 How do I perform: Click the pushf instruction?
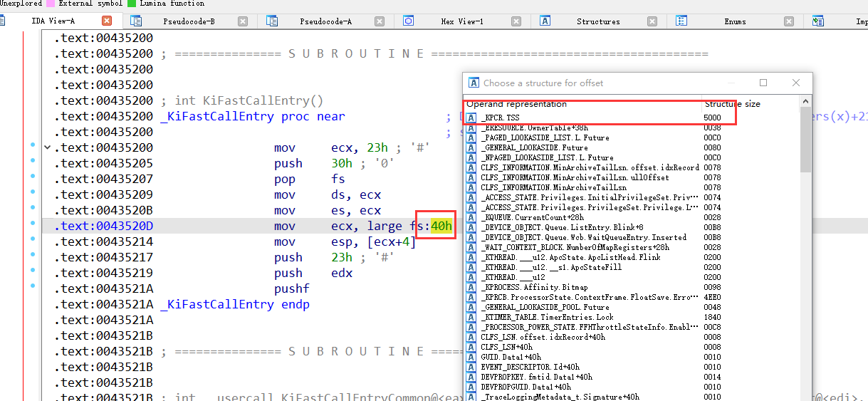click(292, 288)
